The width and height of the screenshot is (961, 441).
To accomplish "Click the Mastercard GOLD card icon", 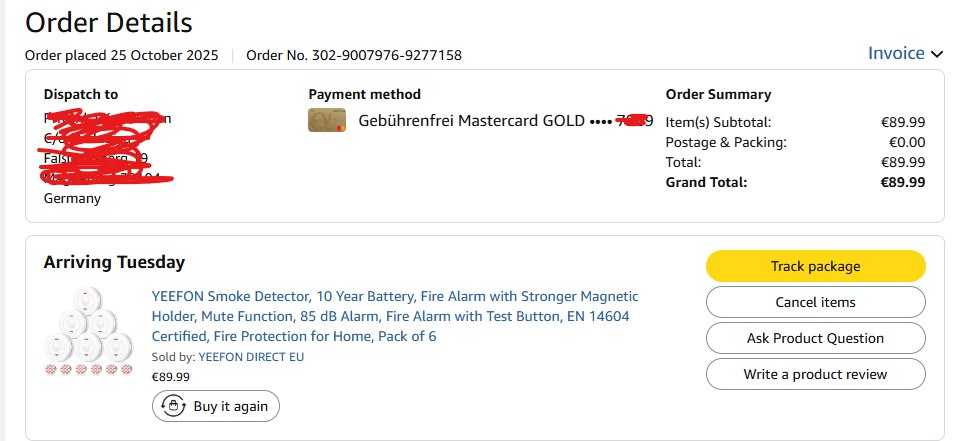I will tap(327, 122).
